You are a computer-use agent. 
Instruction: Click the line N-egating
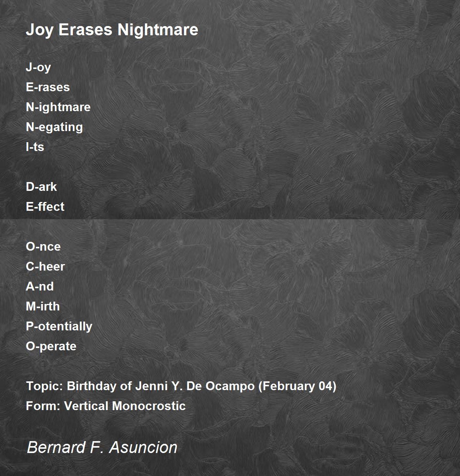(54, 127)
